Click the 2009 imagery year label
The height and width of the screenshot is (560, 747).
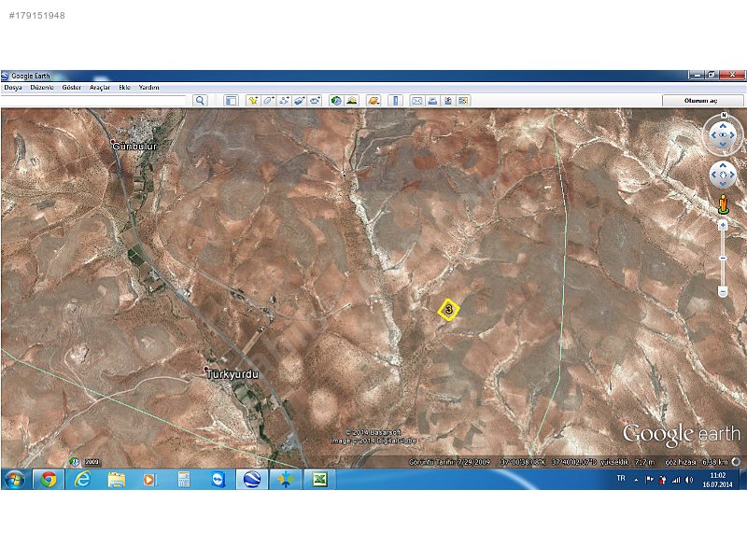click(x=92, y=462)
